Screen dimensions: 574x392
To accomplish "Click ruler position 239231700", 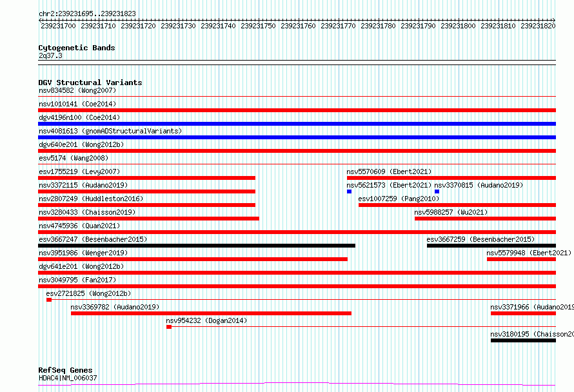I will [x=58, y=26].
